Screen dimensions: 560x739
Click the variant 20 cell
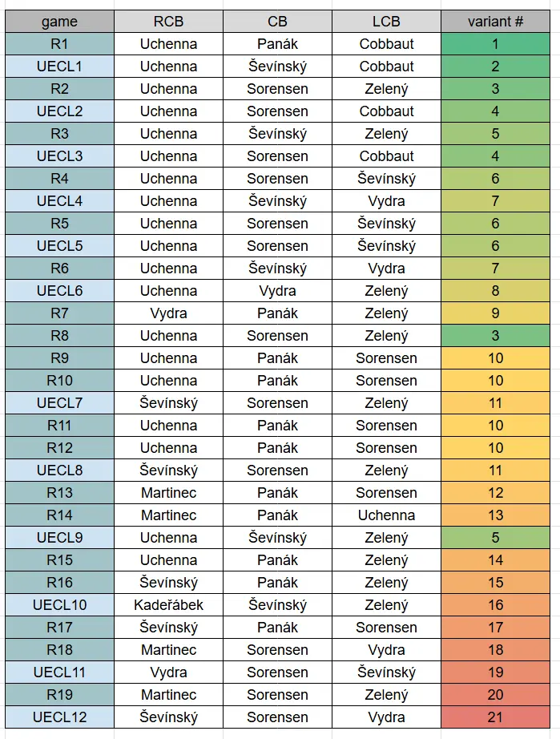(495, 695)
